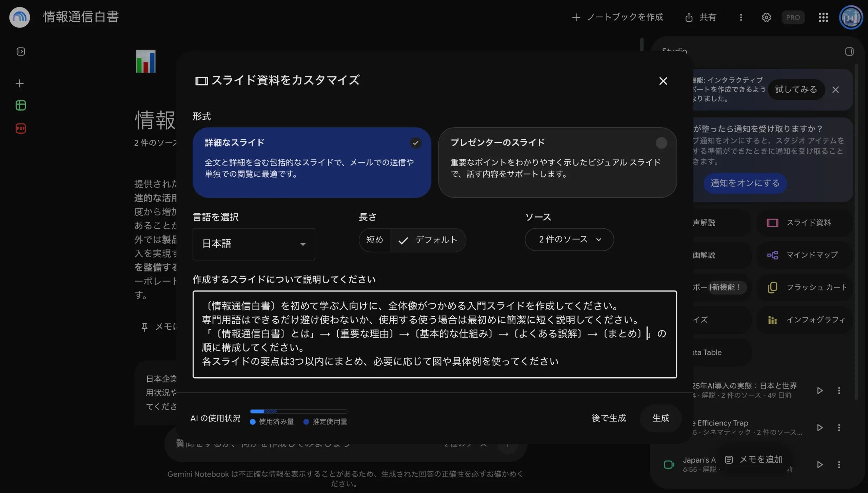Open the フラッシュ カード studio tile
868x493 pixels.
point(804,287)
